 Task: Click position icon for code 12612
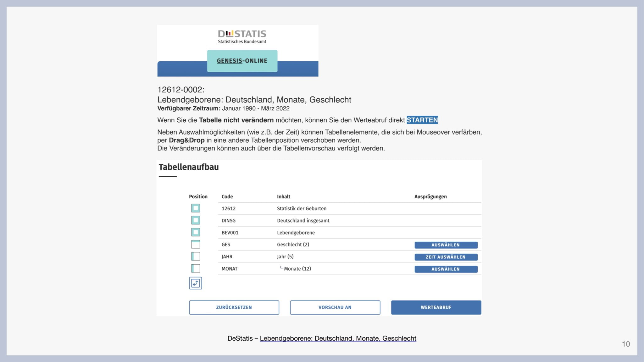pyautogui.click(x=196, y=208)
